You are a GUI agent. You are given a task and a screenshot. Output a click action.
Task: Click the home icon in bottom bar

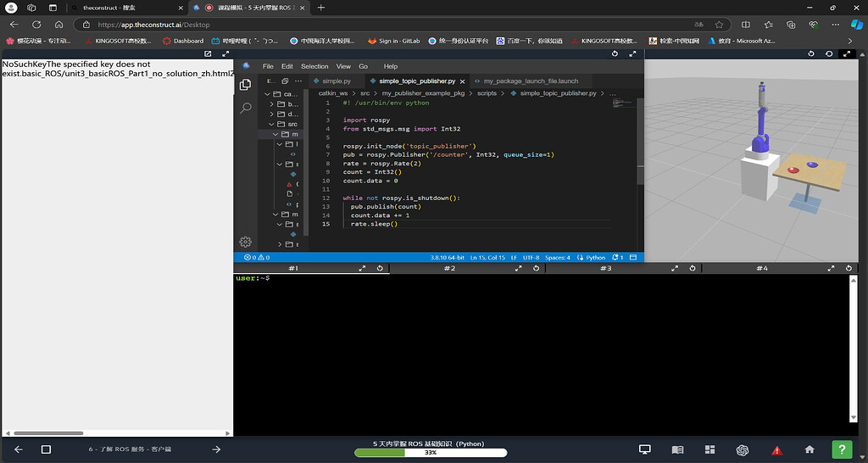tap(810, 449)
